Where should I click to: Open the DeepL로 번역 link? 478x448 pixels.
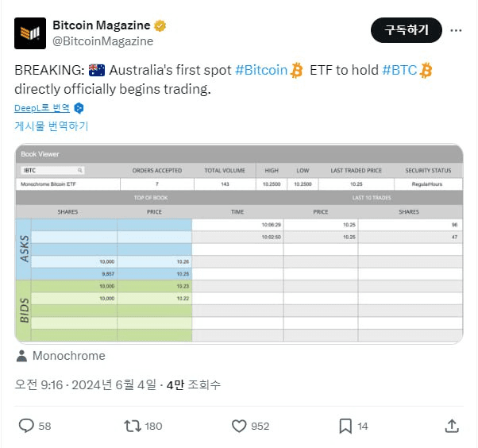42,108
